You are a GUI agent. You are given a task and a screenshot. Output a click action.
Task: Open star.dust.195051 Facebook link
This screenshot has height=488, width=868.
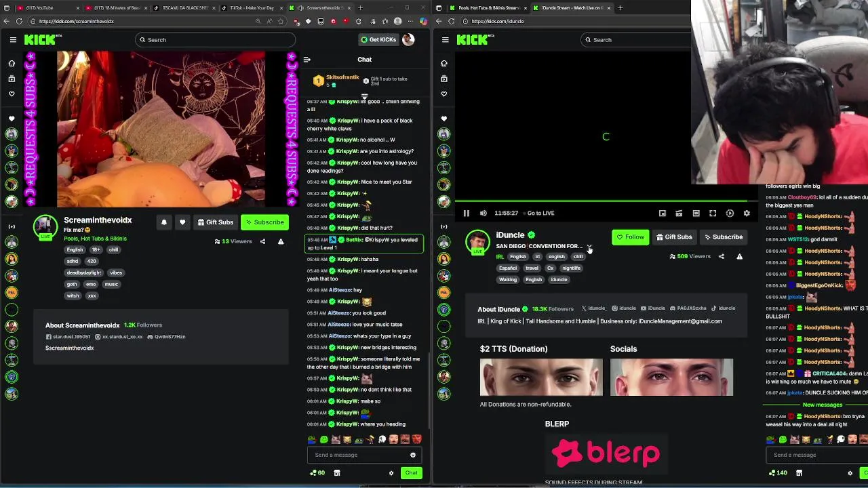coord(68,337)
